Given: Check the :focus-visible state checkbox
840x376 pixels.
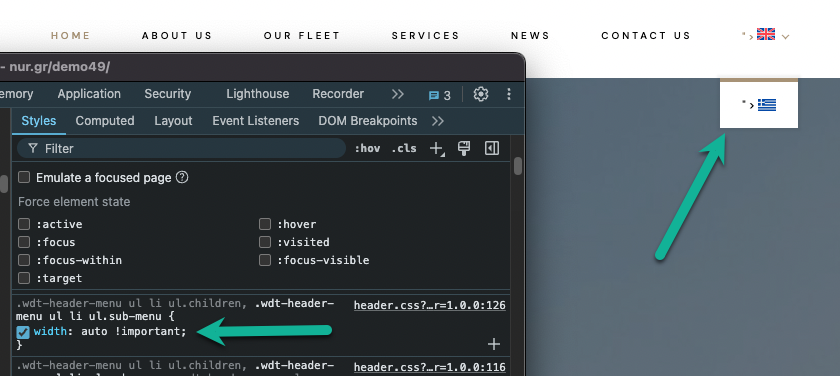Looking at the screenshot, I should click(x=265, y=260).
